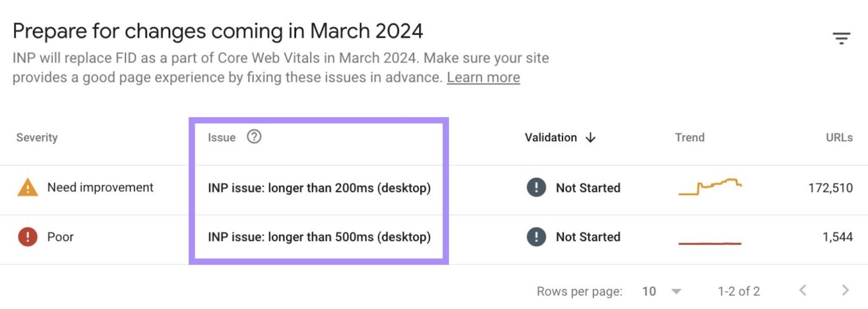Sort by Validation using the down arrow
Viewport: 868px width, 309px height.
point(591,138)
